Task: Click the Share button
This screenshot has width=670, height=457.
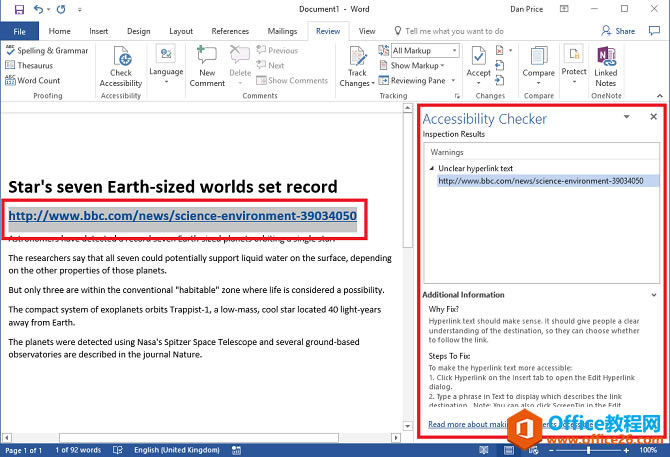Action: tap(619, 31)
